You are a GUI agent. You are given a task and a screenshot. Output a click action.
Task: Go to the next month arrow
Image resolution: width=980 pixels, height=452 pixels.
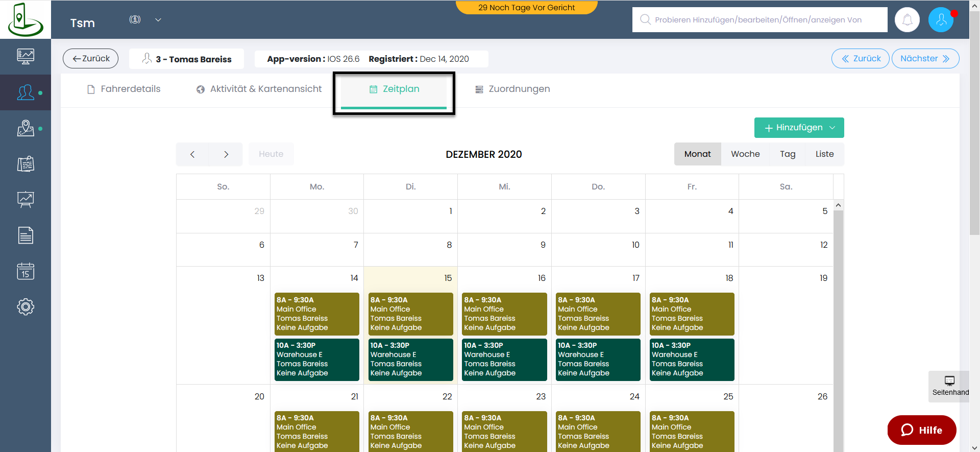click(226, 154)
